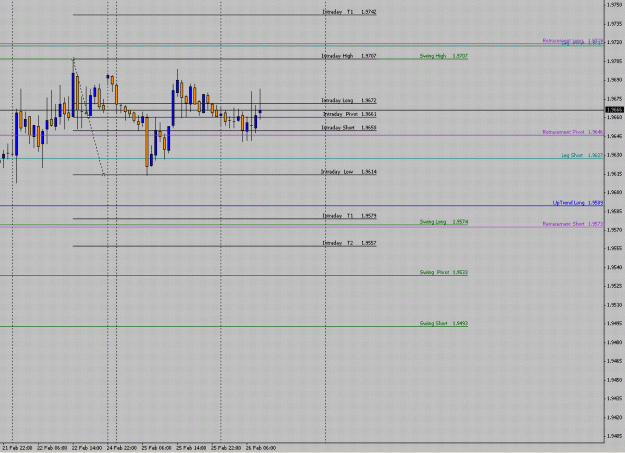This screenshot has width=625, height=453.
Task: Select the Intraday High 1.9707 label
Action: click(x=349, y=56)
